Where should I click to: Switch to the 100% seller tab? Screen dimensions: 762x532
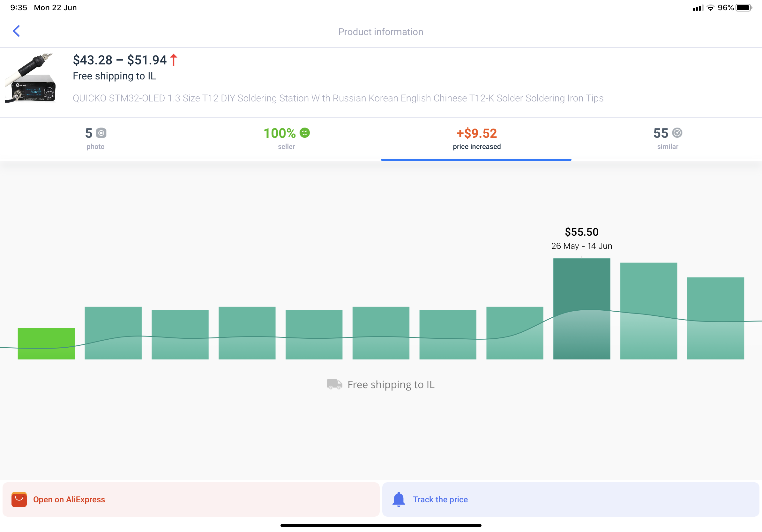286,139
